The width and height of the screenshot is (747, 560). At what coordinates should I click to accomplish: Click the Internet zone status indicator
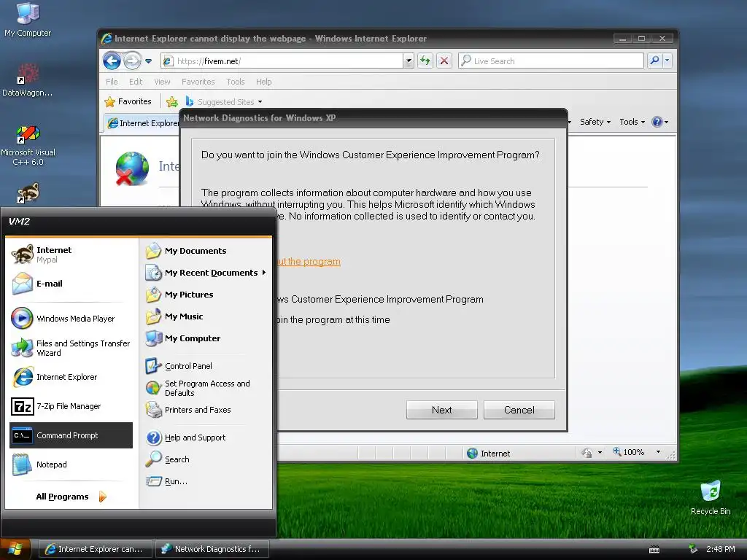click(489, 454)
